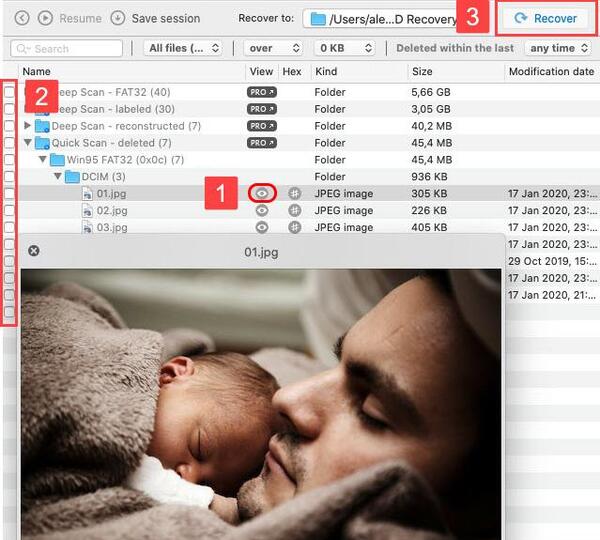This screenshot has width=600, height=540.
Task: Select the 03.jpg file name
Action: tap(112, 227)
